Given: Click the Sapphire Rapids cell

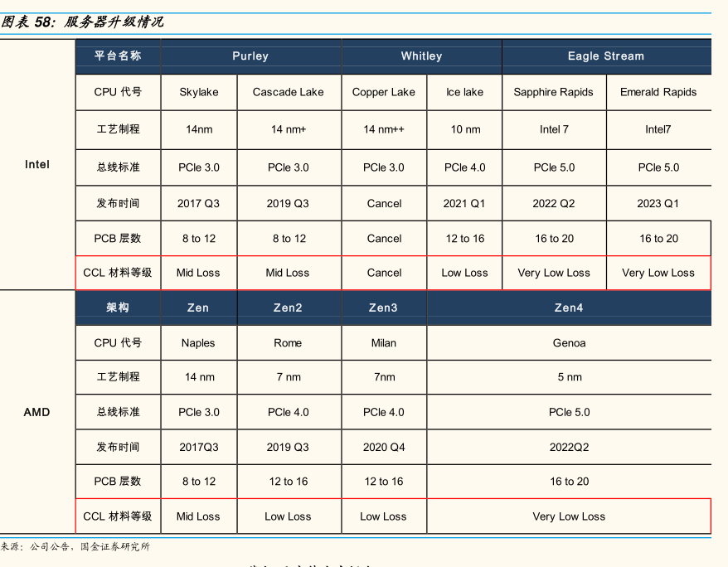Looking at the screenshot, I should pyautogui.click(x=553, y=92).
